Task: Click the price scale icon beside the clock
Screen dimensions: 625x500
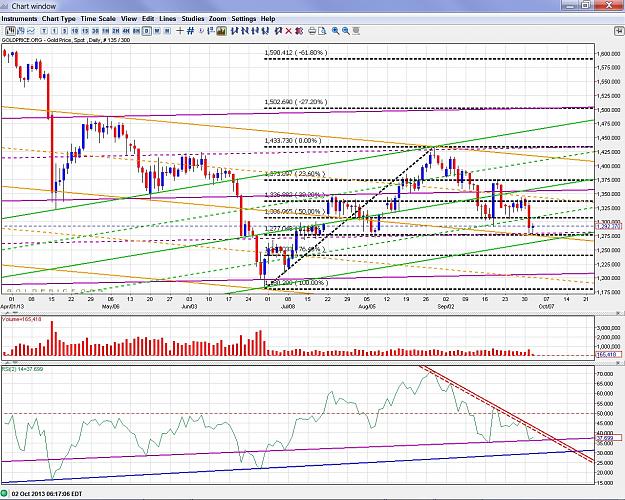Action: click(x=211, y=31)
